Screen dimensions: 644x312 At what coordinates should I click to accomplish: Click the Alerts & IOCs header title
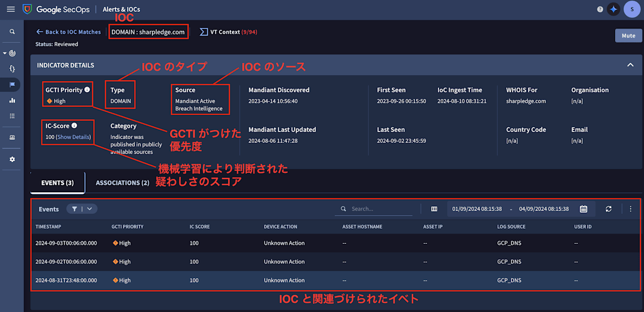[x=122, y=9]
